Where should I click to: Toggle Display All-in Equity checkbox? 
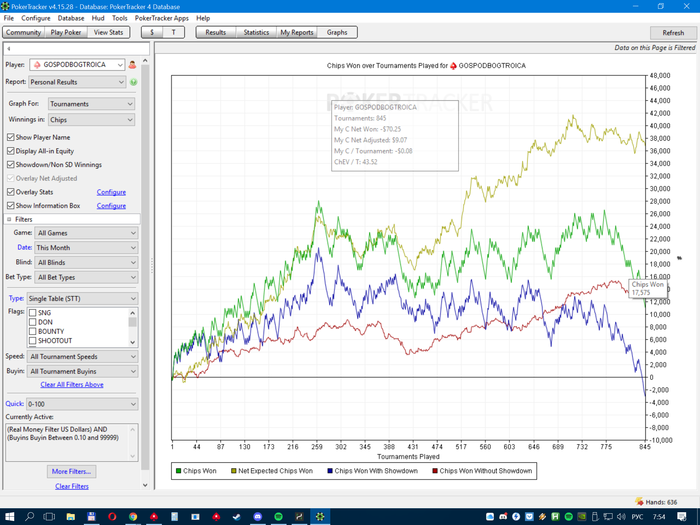11,151
